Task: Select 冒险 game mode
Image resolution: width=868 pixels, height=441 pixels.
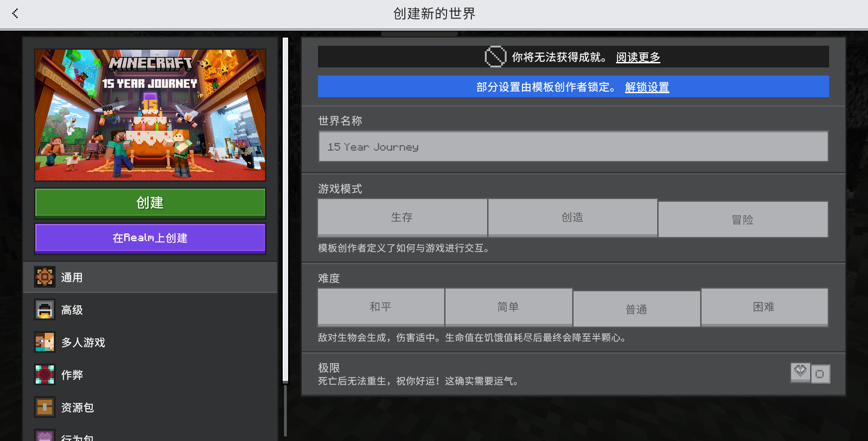Action: click(x=743, y=219)
